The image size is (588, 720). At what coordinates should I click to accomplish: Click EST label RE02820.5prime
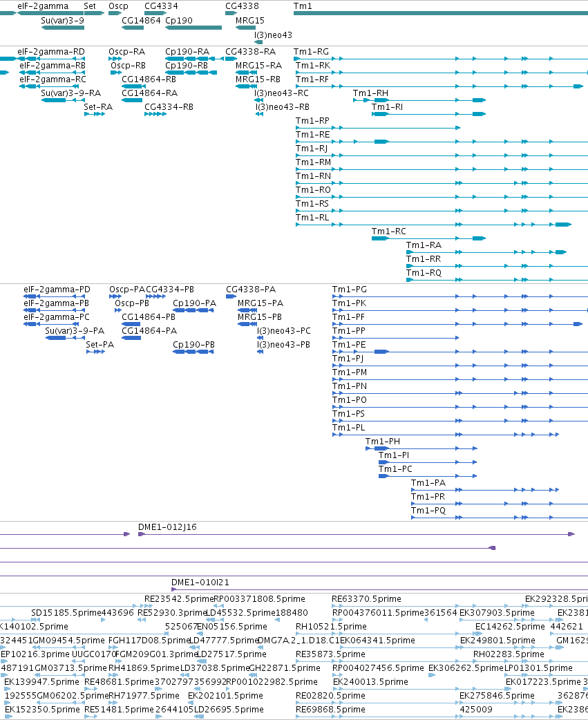pyautogui.click(x=330, y=695)
